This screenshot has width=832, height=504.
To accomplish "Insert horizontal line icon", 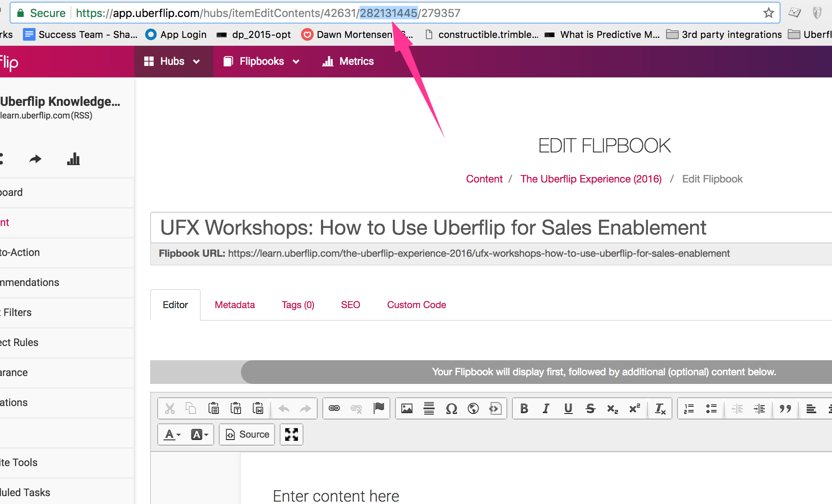I will pyautogui.click(x=429, y=408).
